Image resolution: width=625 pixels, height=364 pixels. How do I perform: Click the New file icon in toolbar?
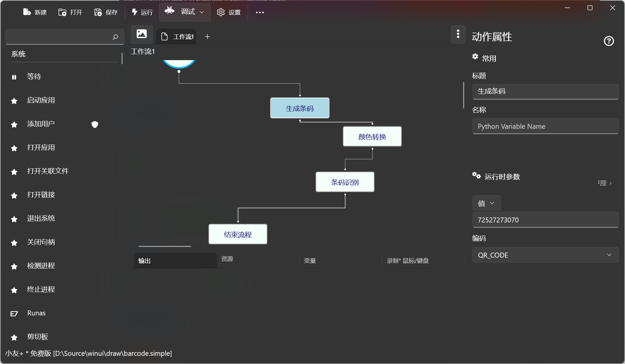pos(27,12)
